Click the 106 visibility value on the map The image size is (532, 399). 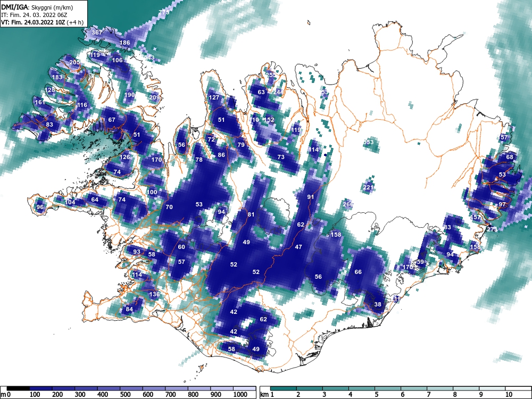coord(117,61)
